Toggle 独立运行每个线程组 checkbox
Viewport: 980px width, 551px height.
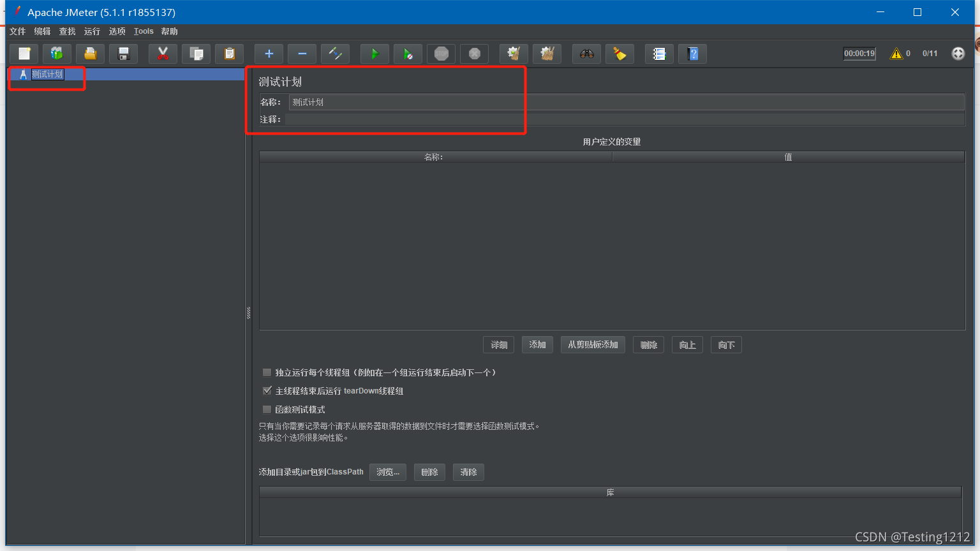[267, 372]
